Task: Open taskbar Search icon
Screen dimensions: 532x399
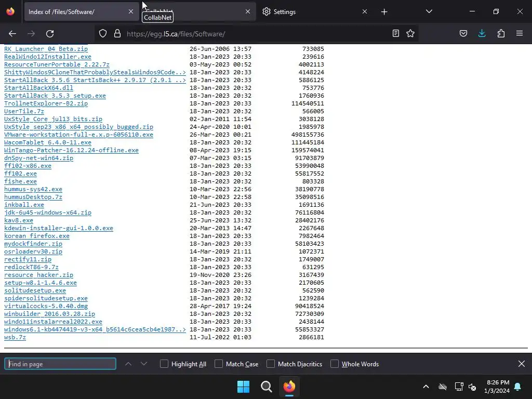Action: [267, 387]
